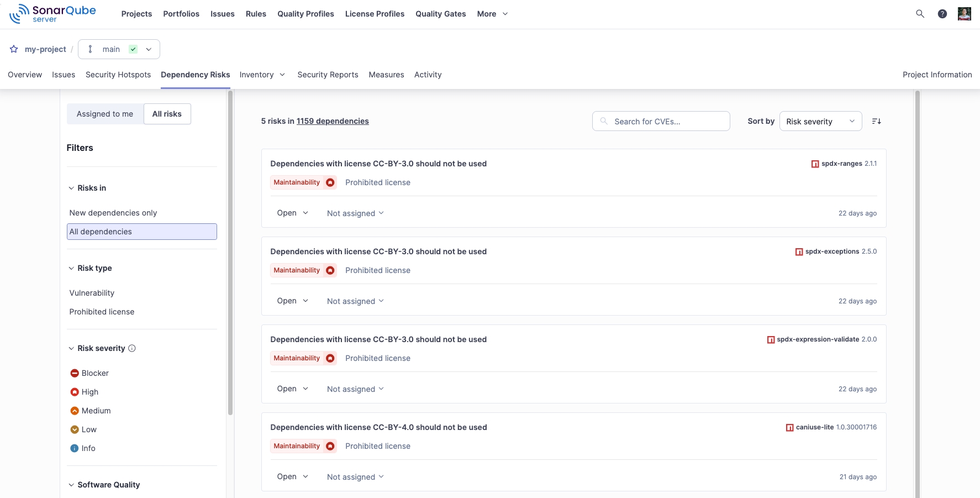Click the SonarQube Server logo
The image size is (980, 498).
(x=52, y=13)
